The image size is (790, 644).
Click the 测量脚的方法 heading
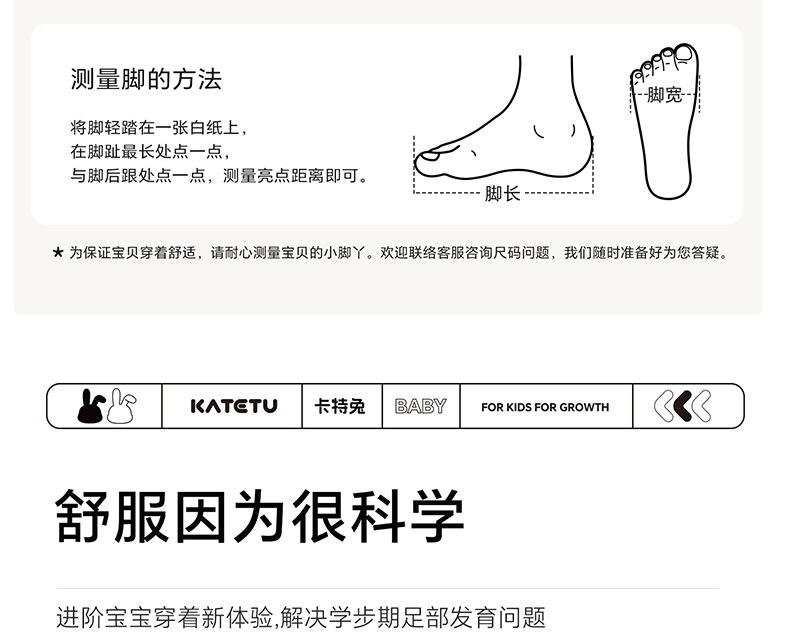point(146,79)
